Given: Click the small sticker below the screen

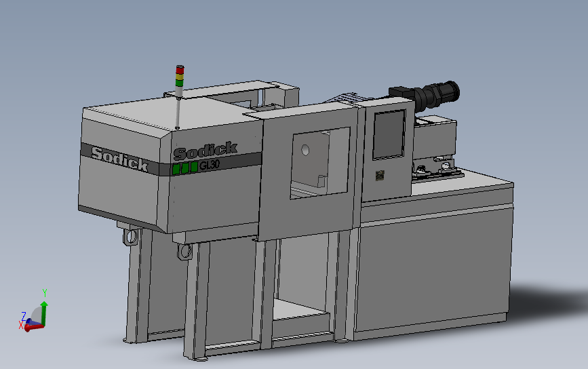Looking at the screenshot, I should 380,175.
